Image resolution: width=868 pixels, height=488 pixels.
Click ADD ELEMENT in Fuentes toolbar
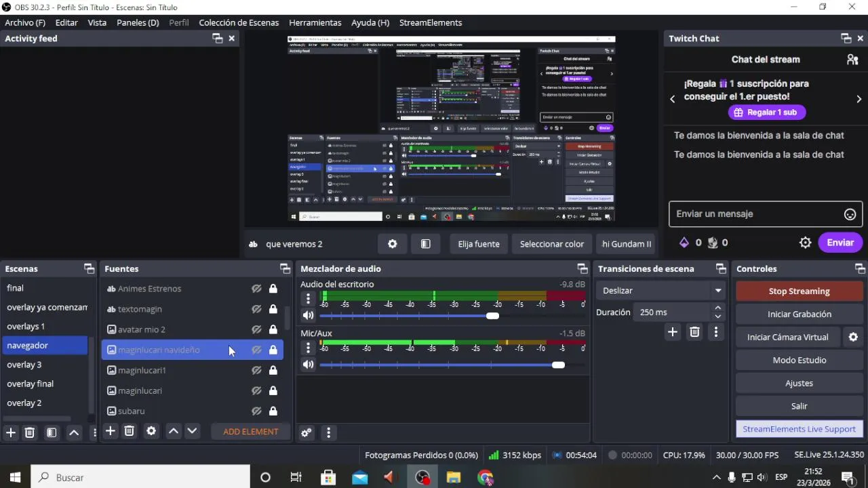[x=250, y=431]
